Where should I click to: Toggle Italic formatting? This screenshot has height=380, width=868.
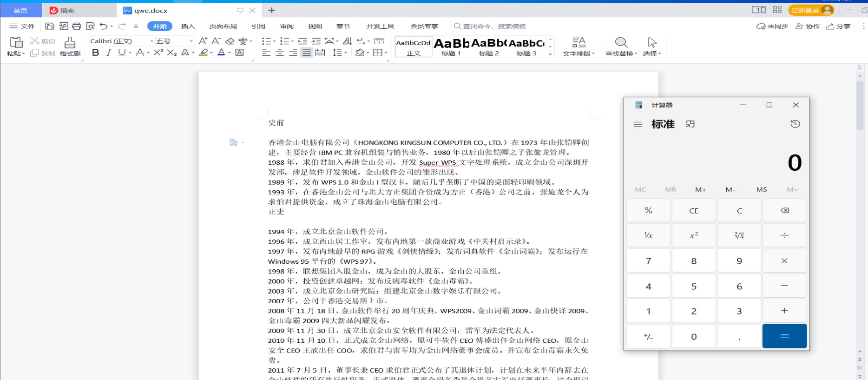point(109,53)
